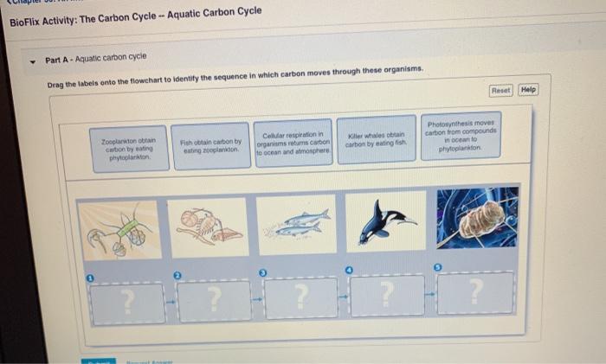606x364 pixels.
Task: Select the 'Photosynthesis moves carbon' label
Action: 461,136
